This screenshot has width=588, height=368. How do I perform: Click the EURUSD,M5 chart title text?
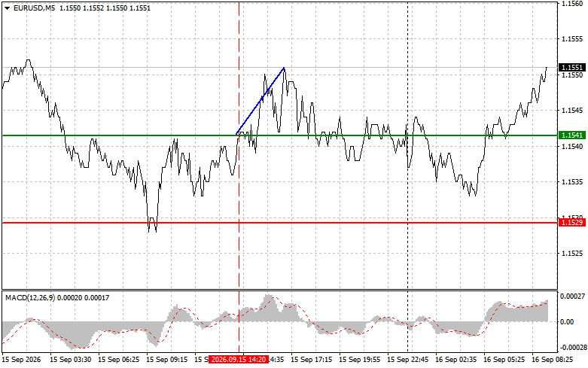coord(34,8)
